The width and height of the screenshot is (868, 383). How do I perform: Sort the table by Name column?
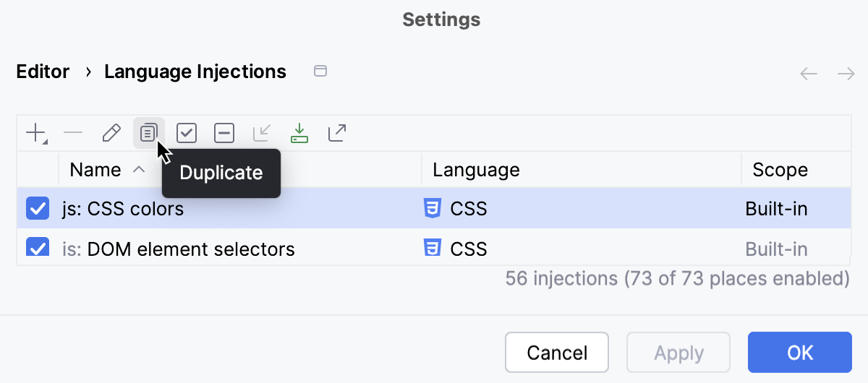(95, 170)
